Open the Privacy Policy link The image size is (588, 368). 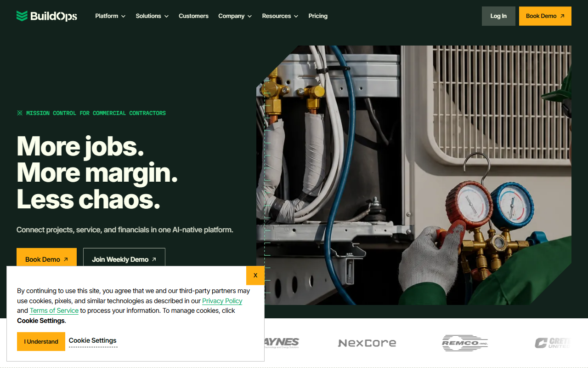(222, 301)
